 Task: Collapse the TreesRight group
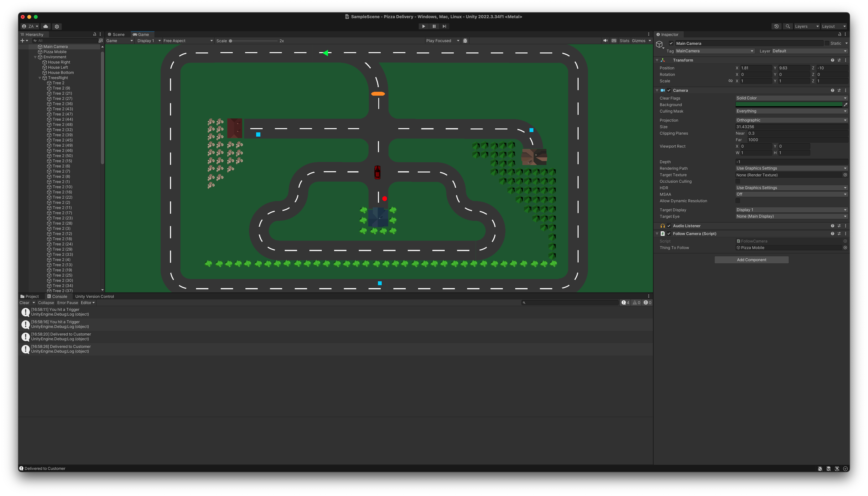[x=40, y=78]
